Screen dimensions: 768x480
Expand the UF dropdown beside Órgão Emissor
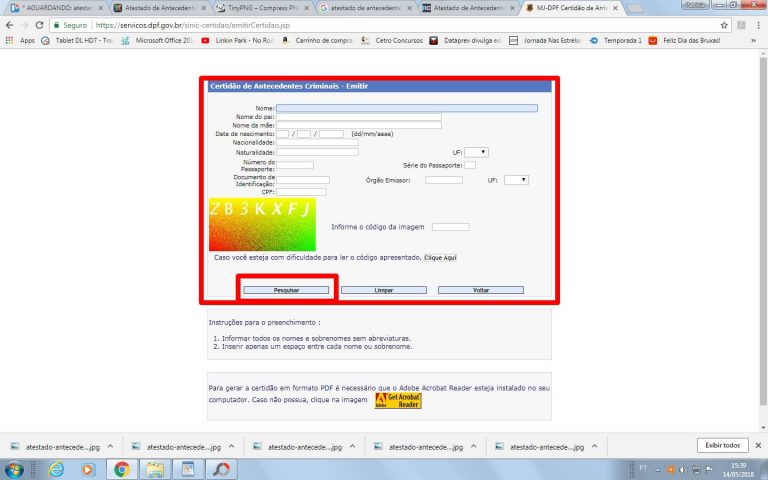tap(515, 180)
